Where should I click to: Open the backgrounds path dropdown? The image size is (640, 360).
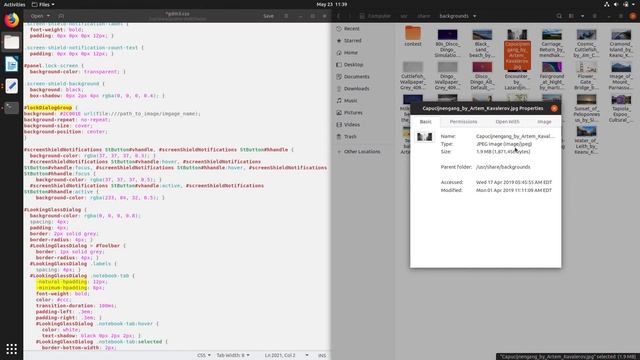pos(458,16)
